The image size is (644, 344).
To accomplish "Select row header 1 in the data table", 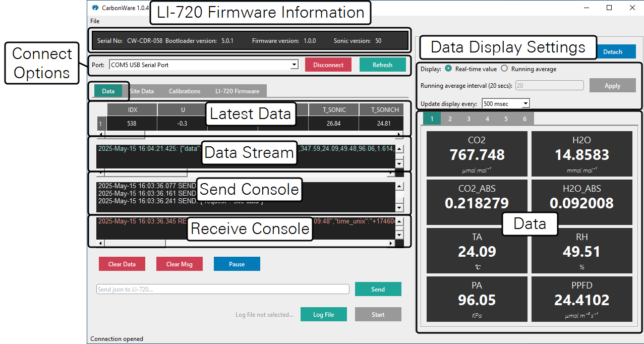I will pyautogui.click(x=102, y=124).
